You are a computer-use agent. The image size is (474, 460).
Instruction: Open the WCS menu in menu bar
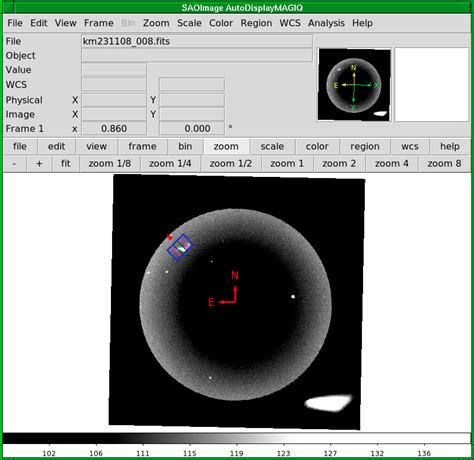290,23
